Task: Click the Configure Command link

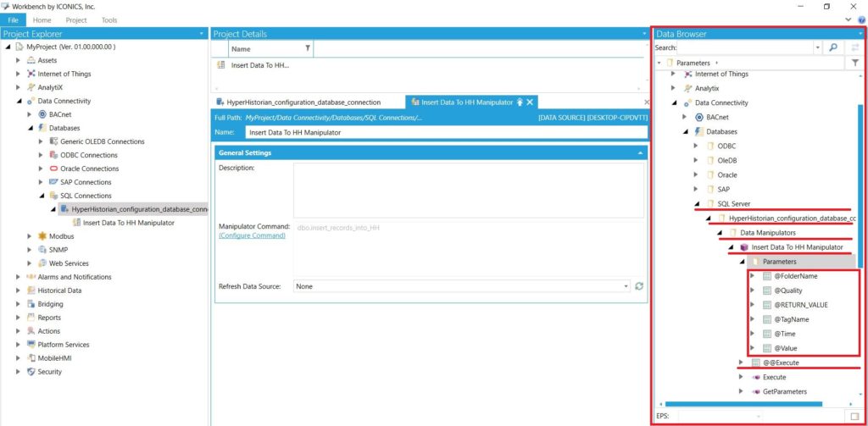Action: pyautogui.click(x=253, y=235)
